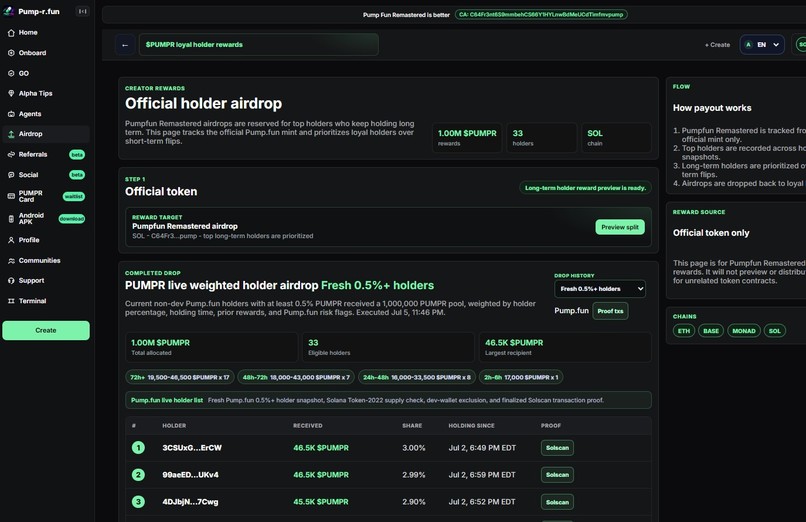Open Solscan proof for 3CSUxG...ErCW
This screenshot has height=522, width=806.
pyautogui.click(x=557, y=448)
